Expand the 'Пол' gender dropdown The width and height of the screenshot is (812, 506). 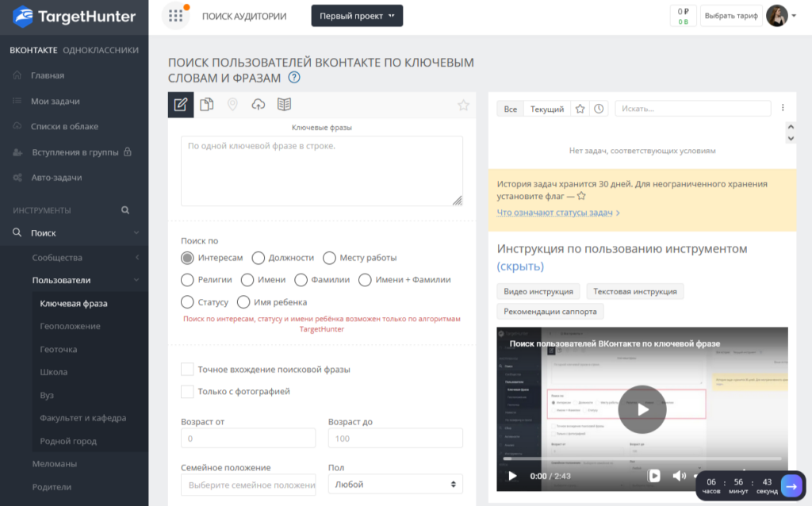point(395,484)
